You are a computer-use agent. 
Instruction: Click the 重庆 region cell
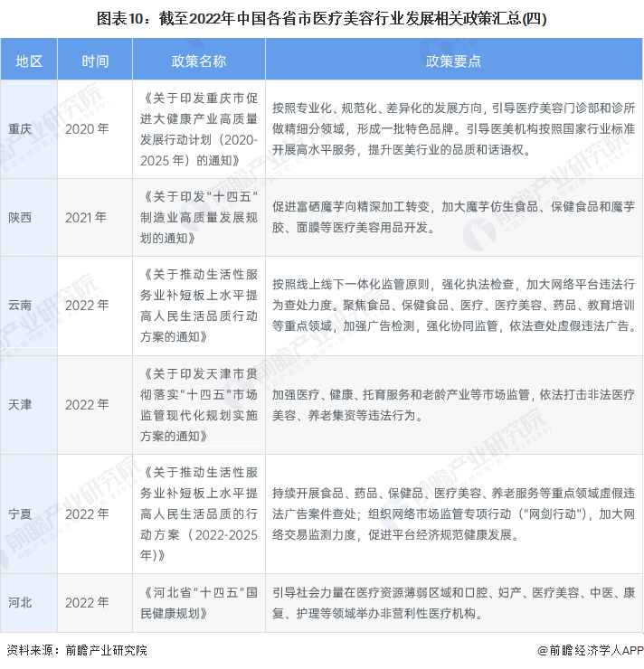pos(19,128)
